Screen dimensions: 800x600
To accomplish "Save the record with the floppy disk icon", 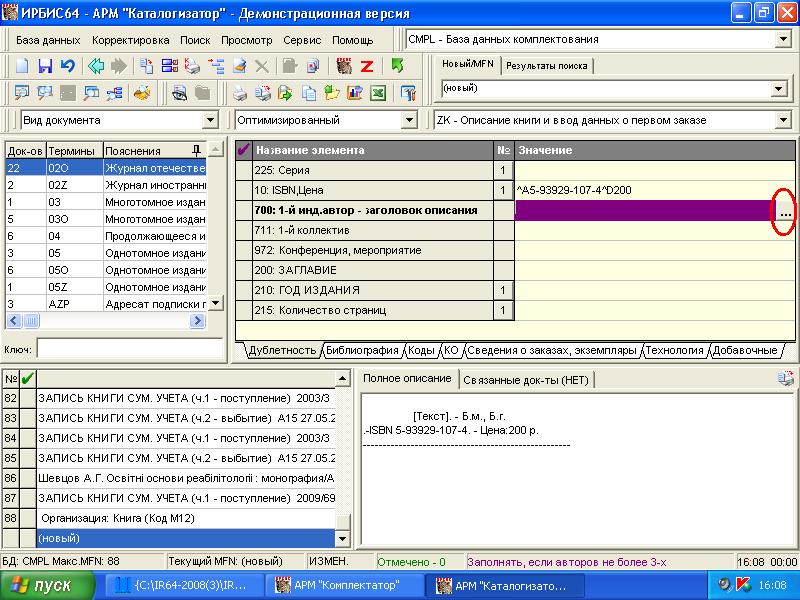I will click(45, 66).
